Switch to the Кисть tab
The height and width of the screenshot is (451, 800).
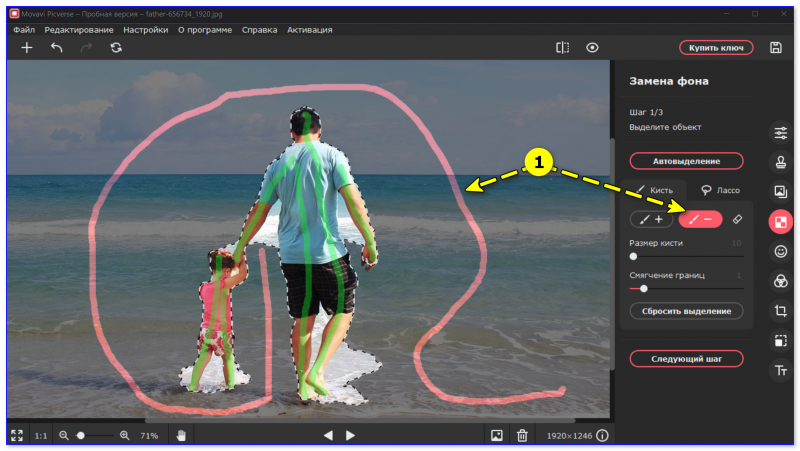[x=655, y=189]
